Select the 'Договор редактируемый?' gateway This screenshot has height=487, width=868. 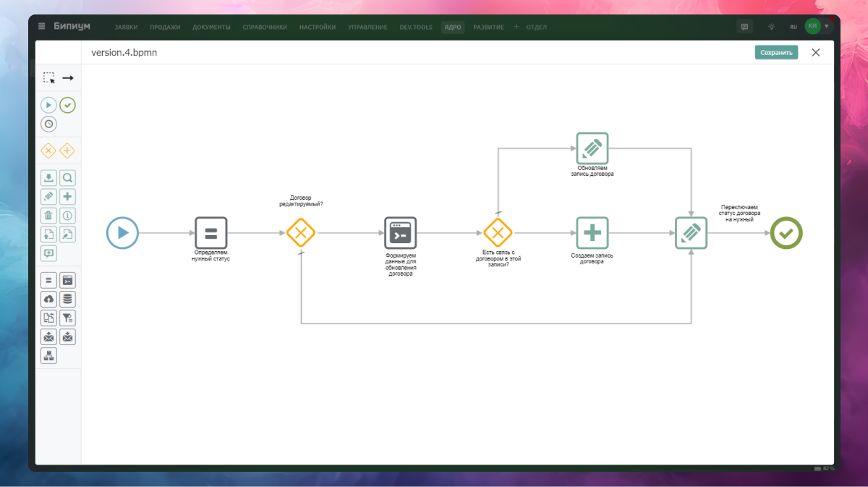point(301,233)
